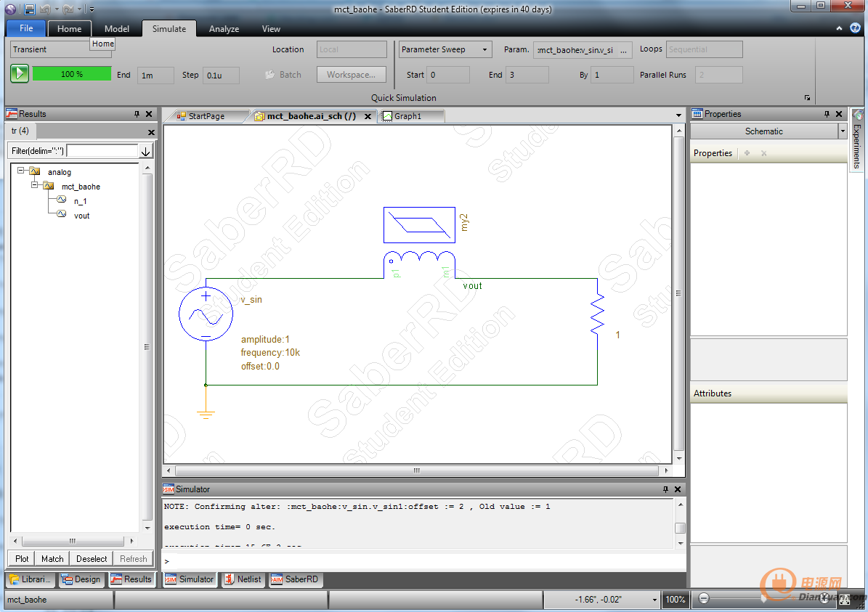Screen dimensions: 868x612
Task: Pin the Simulator panel
Action: coord(665,489)
